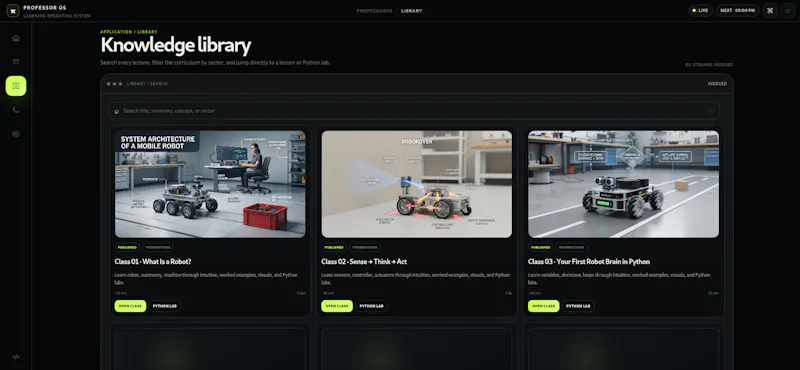Click Foundations tag on Class 01

pyautogui.click(x=158, y=248)
